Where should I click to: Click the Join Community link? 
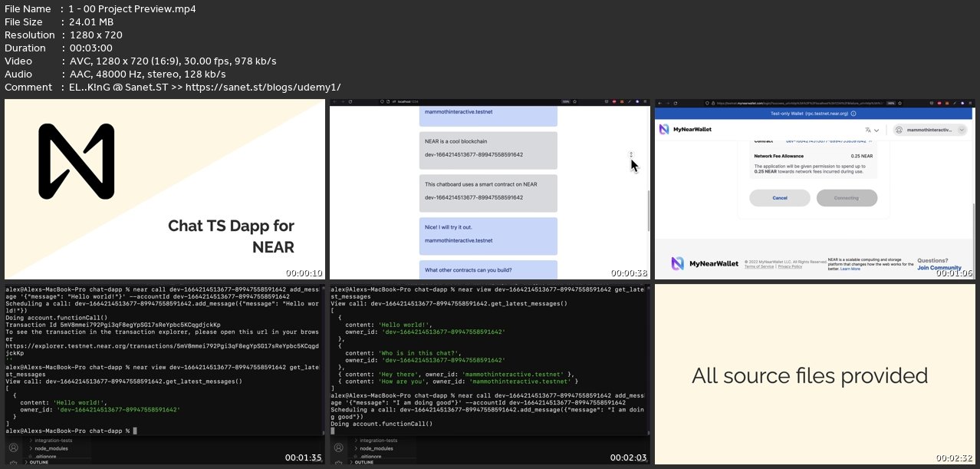click(x=939, y=268)
